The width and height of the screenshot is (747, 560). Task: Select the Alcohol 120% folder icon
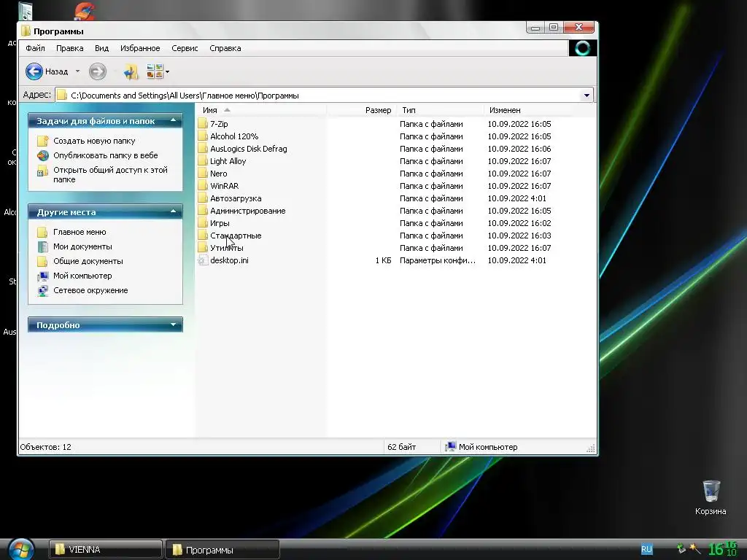203,136
